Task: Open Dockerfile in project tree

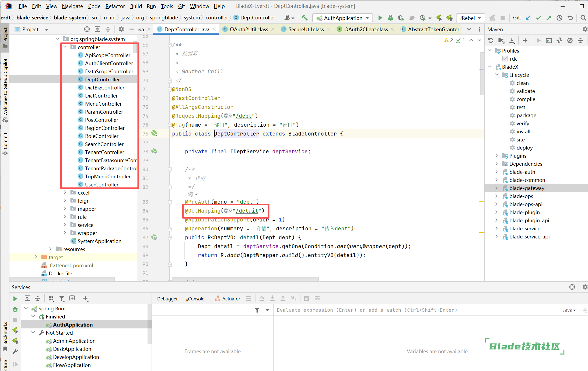Action: coord(60,273)
